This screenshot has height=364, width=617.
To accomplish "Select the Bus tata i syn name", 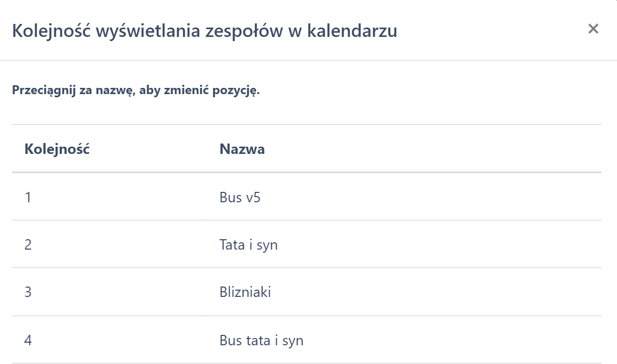I will pyautogui.click(x=261, y=341).
